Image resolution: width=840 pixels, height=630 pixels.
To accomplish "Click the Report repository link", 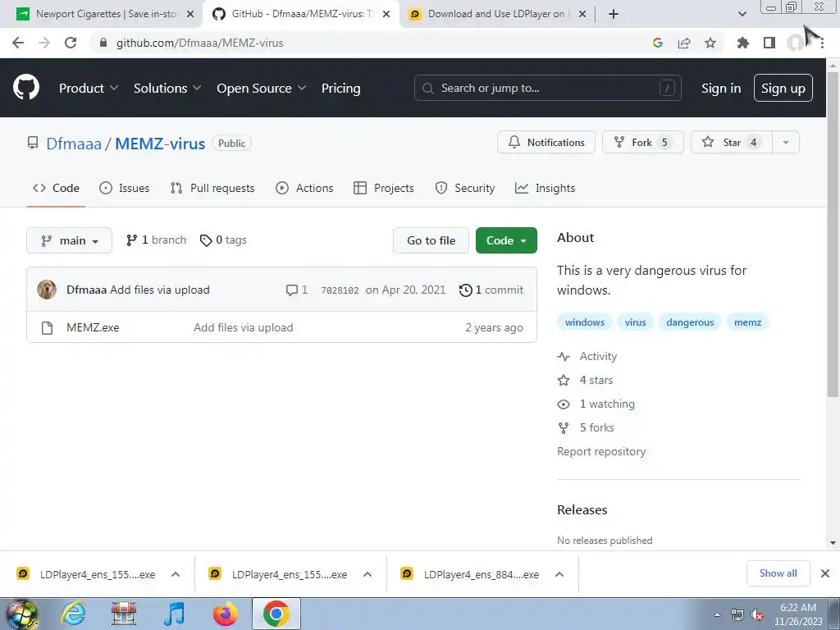I will (601, 452).
